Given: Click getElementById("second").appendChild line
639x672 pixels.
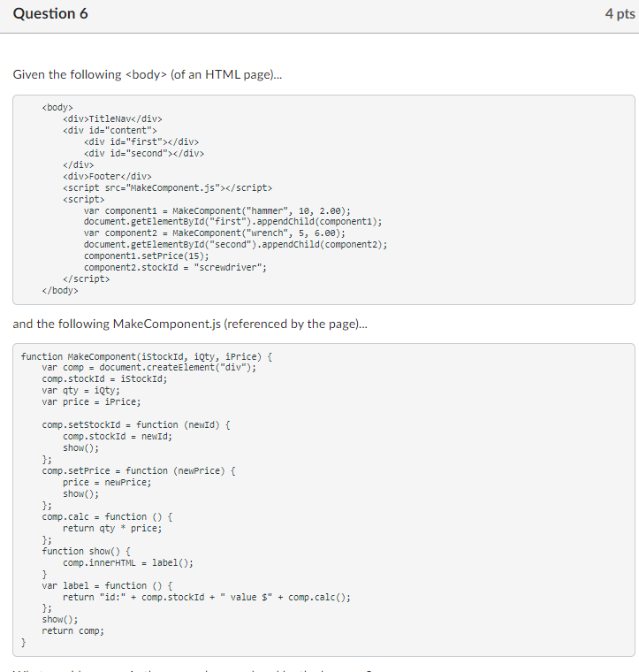Looking at the screenshot, I should pos(236,244).
